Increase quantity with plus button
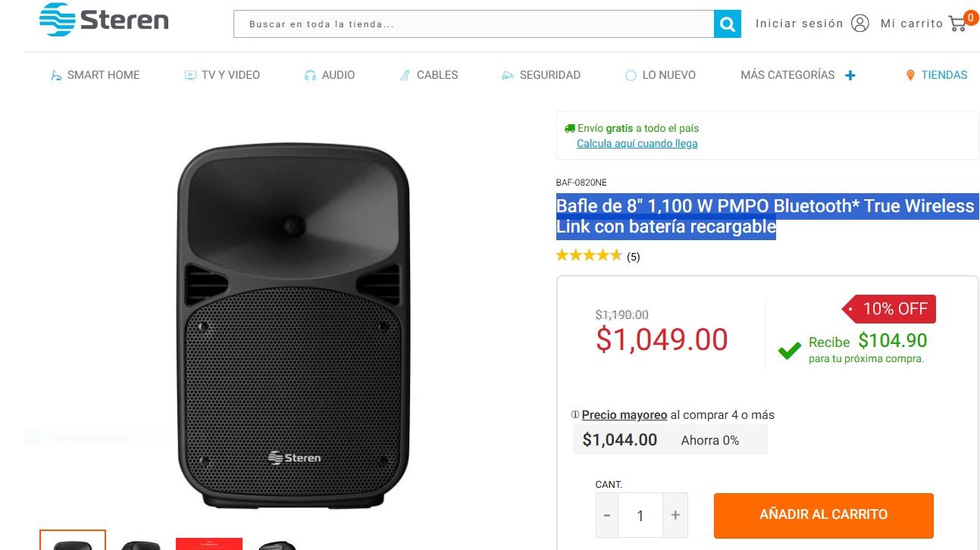 [675, 515]
